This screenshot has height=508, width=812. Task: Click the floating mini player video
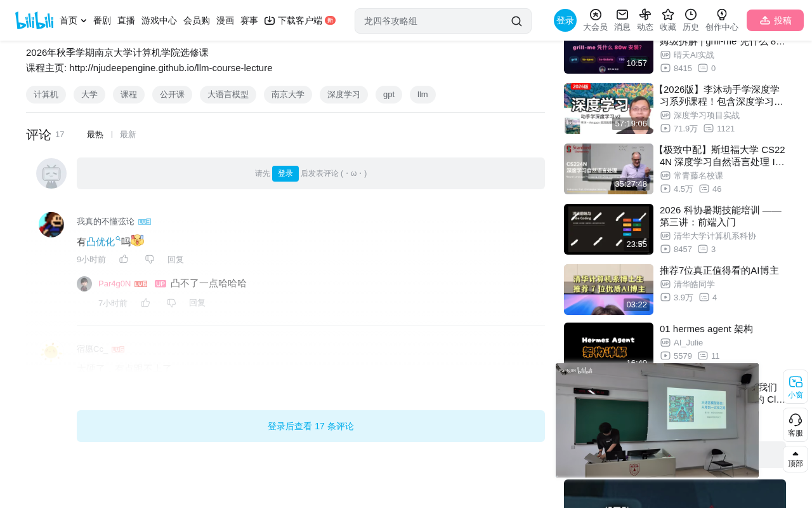click(657, 420)
